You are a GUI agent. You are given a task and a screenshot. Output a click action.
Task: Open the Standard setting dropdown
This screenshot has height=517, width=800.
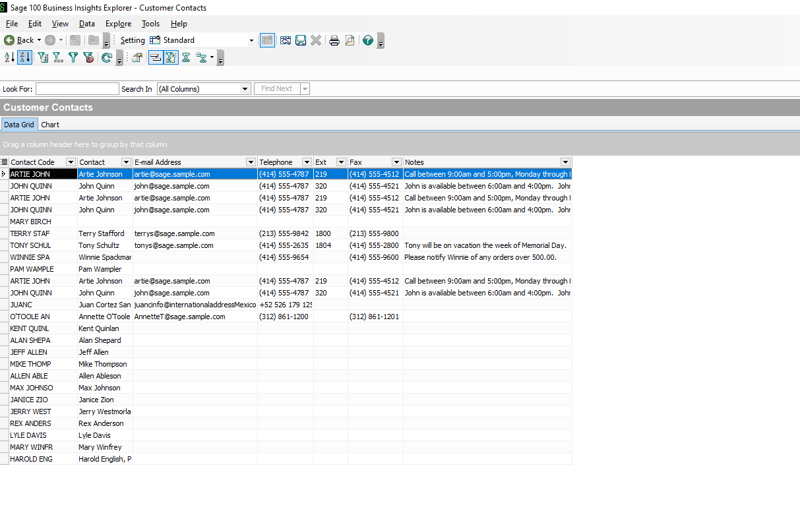pos(251,41)
